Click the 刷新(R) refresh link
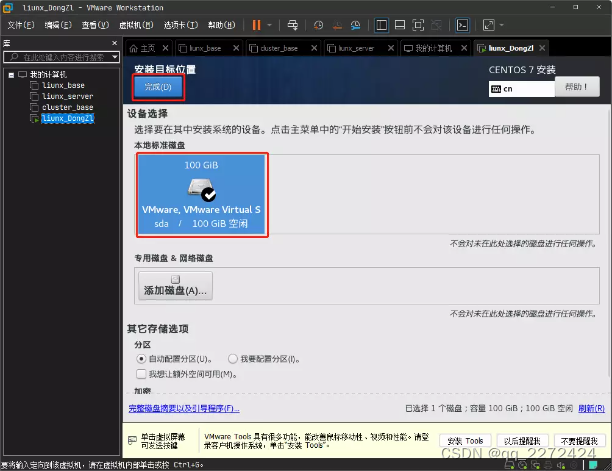612x471 pixels. point(591,409)
